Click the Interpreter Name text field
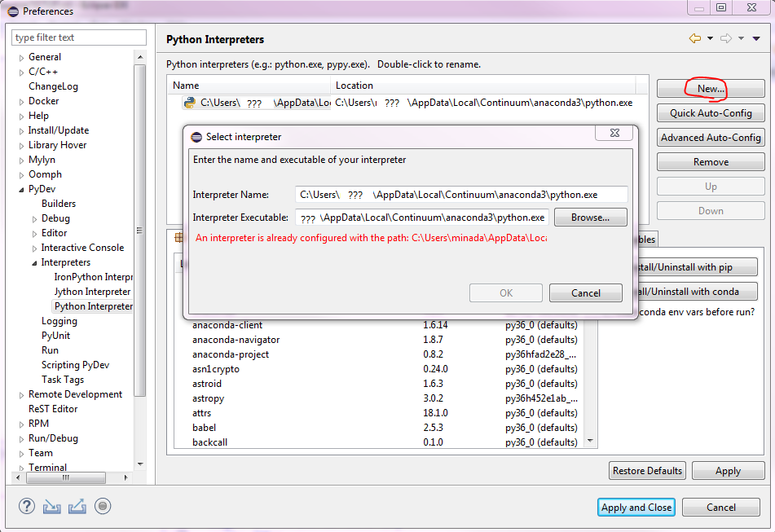Screen dimensions: 775x532 (x=460, y=195)
